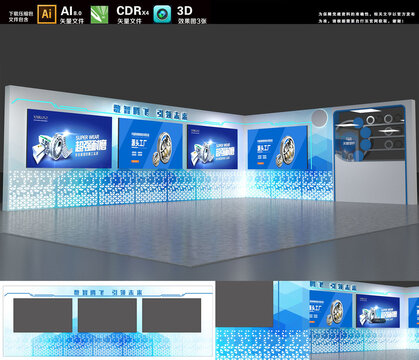
Task: Open the SUPER WEAR 超强耐磨 poster
Action: coord(69,138)
